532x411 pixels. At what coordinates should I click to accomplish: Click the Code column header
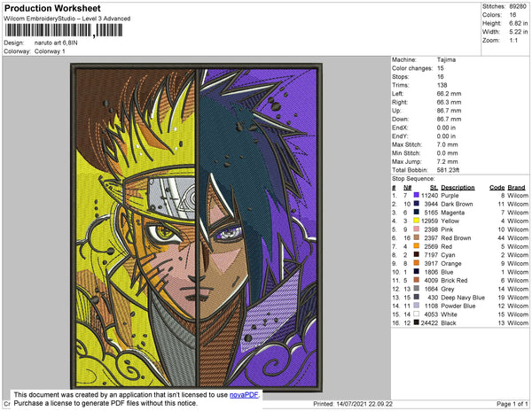[x=497, y=188]
